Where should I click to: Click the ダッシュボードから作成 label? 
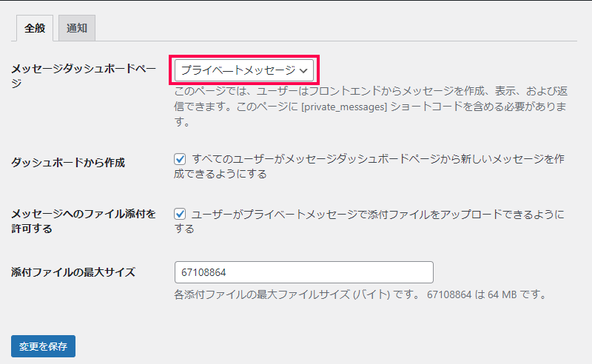click(68, 163)
